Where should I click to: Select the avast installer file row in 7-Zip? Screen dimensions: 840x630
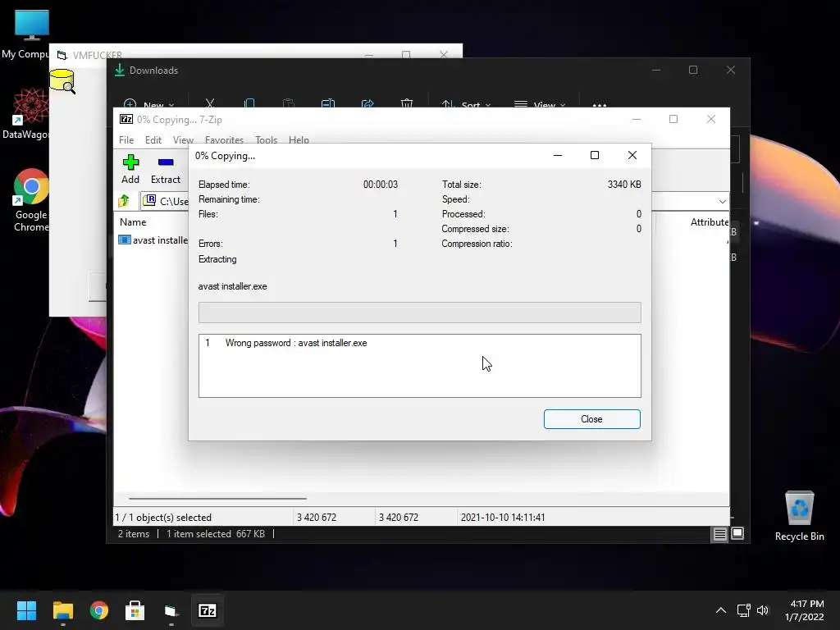[153, 240]
